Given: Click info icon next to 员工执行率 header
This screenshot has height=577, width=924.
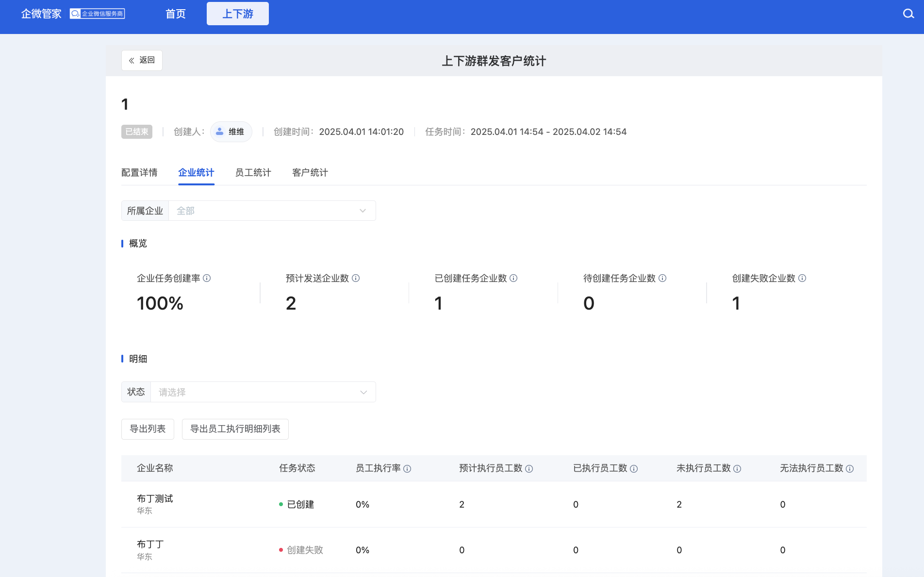Looking at the screenshot, I should point(407,469).
